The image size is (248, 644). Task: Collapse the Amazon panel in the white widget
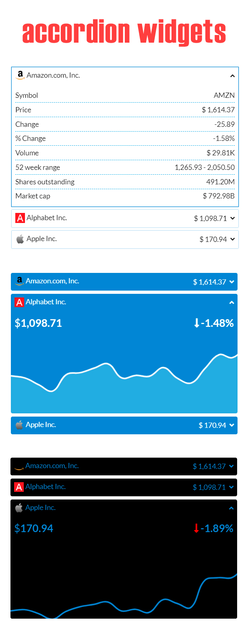(232, 76)
